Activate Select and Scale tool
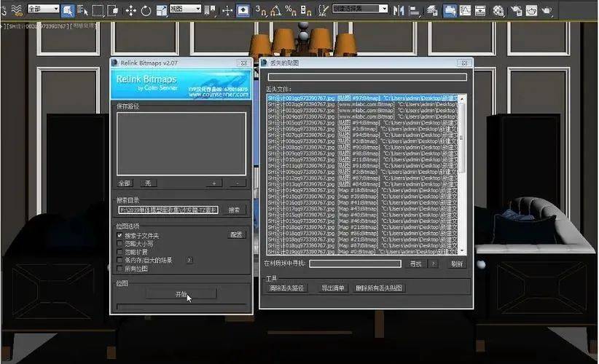599x364 pixels. pos(162,10)
